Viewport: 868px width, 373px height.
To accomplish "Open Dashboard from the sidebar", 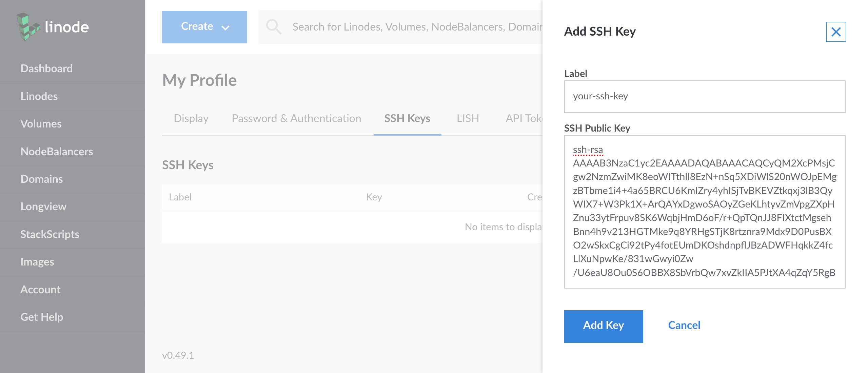I will pyautogui.click(x=46, y=68).
